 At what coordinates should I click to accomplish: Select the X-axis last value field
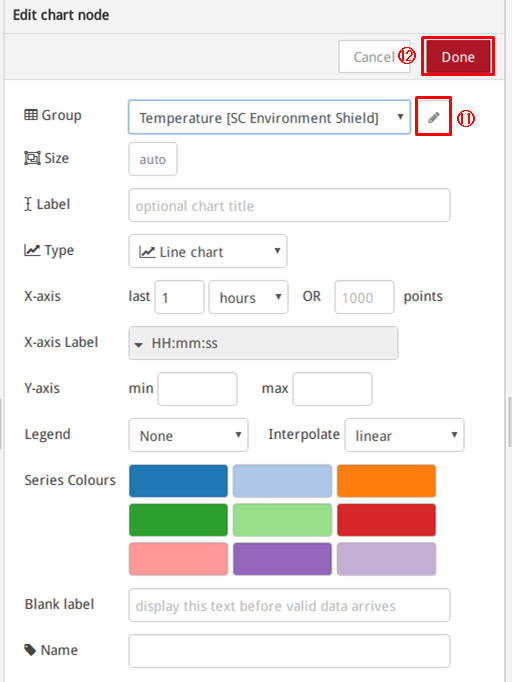[x=179, y=297]
